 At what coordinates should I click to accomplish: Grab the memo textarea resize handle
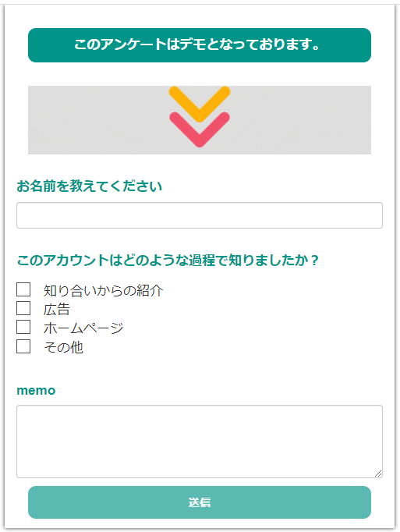coord(378,473)
